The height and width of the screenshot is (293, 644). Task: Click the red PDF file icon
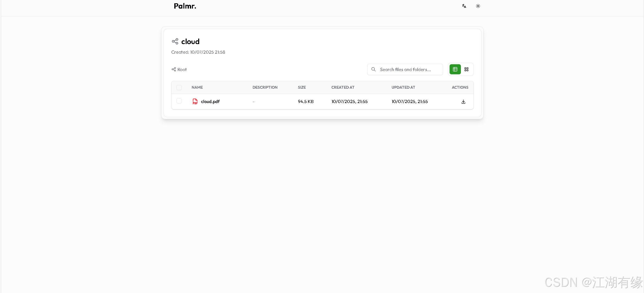[195, 102]
